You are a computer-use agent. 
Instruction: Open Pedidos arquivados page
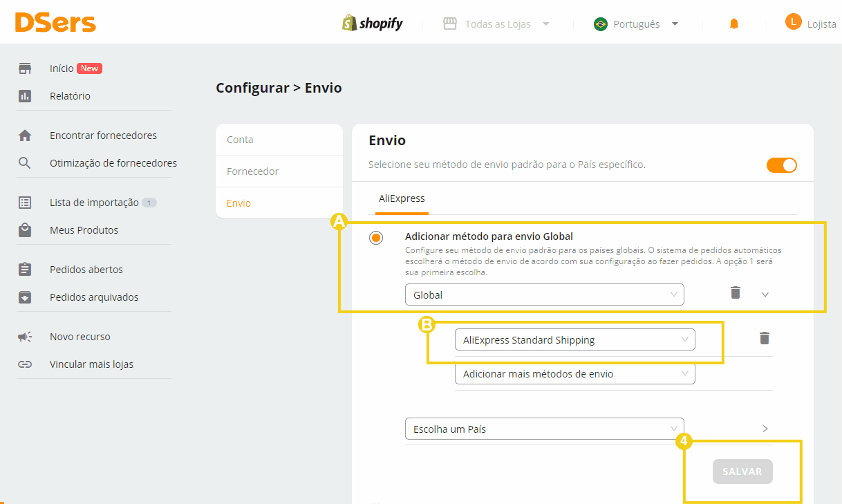pos(94,297)
